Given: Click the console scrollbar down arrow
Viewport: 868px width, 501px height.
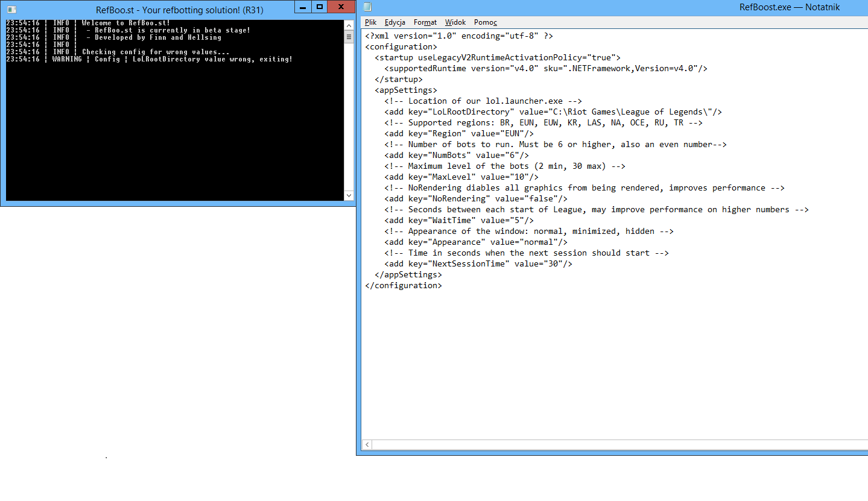Looking at the screenshot, I should (349, 195).
